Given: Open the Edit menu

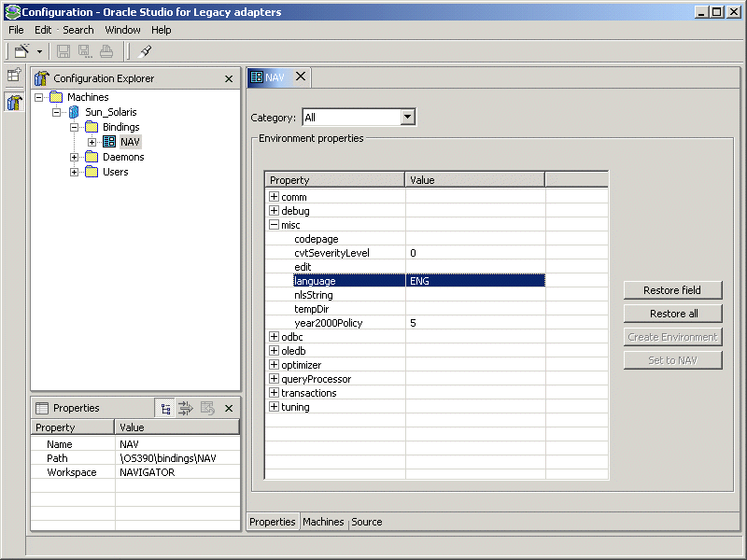Looking at the screenshot, I should [43, 30].
